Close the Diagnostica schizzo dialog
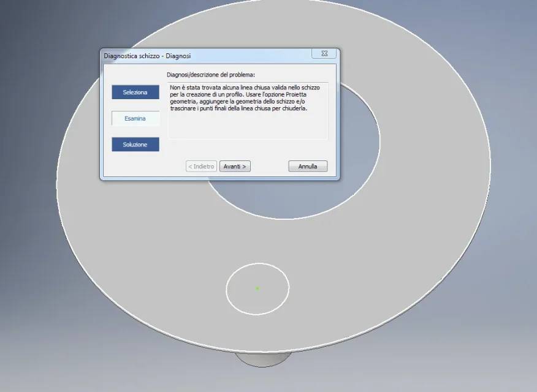This screenshot has height=392, width=537. coord(324,54)
